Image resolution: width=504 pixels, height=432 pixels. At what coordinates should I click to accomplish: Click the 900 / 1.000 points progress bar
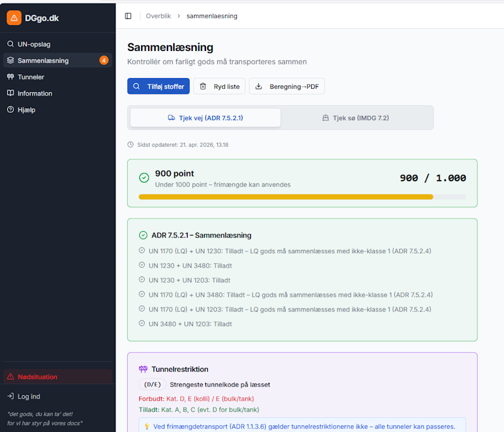(302, 196)
